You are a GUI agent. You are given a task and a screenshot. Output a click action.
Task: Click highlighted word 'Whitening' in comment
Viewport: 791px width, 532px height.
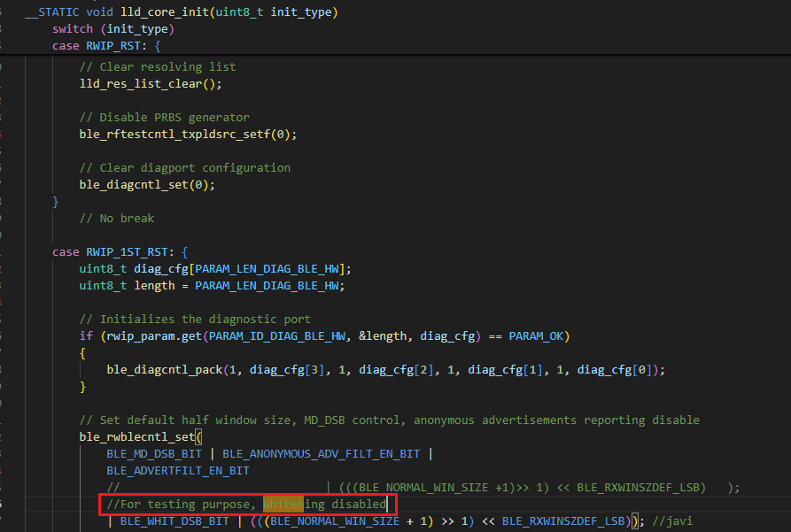[x=293, y=504]
